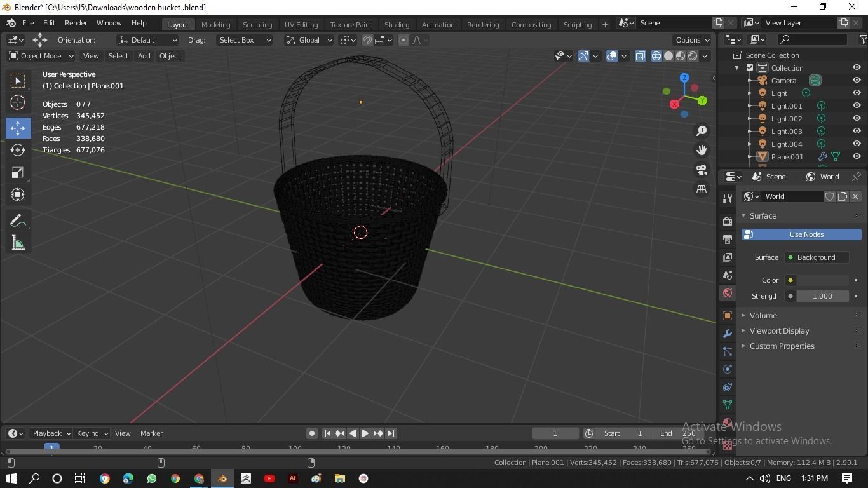Select the Select Box tool in toolbar

[x=18, y=80]
